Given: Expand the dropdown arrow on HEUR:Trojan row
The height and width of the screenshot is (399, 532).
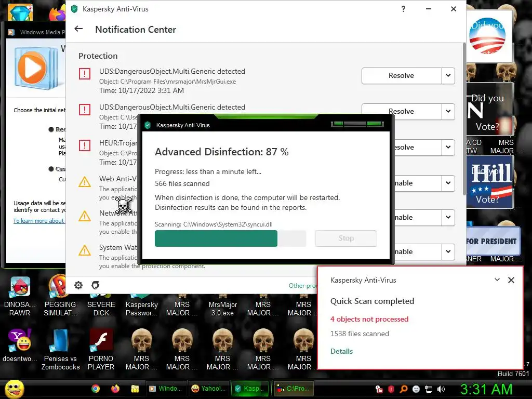Looking at the screenshot, I should tap(448, 147).
